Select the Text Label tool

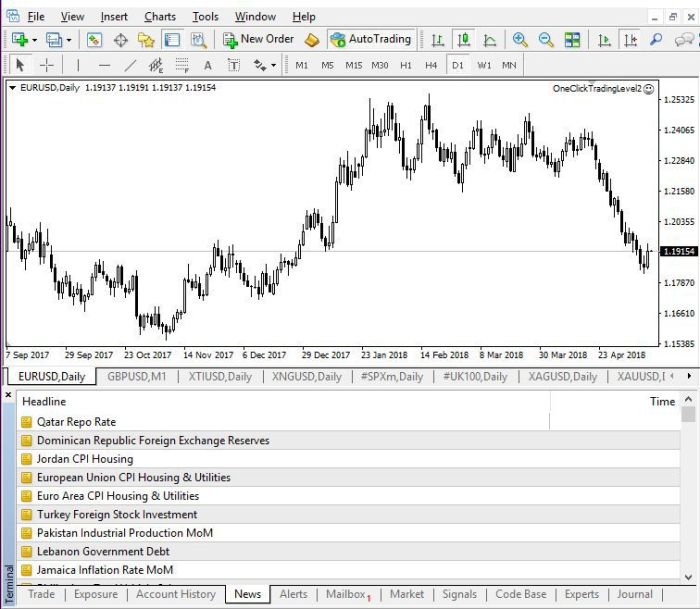coord(233,66)
